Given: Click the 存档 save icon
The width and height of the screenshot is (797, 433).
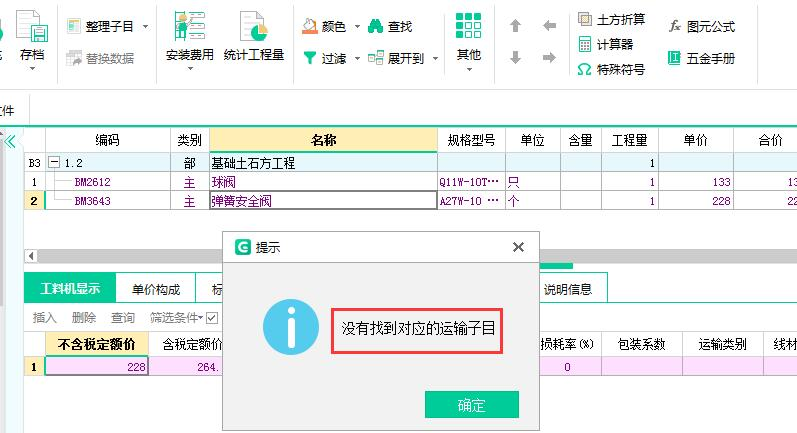Looking at the screenshot, I should pyautogui.click(x=32, y=35).
